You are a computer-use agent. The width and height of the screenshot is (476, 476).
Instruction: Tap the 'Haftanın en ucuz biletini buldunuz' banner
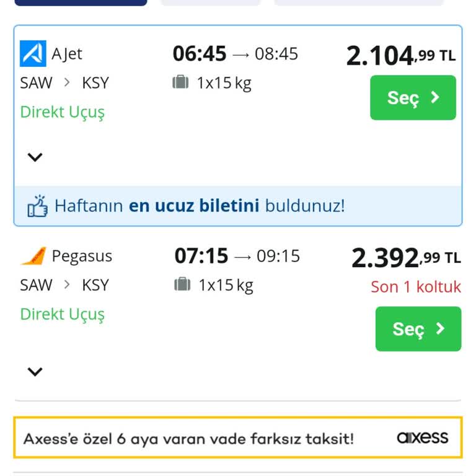198,206
